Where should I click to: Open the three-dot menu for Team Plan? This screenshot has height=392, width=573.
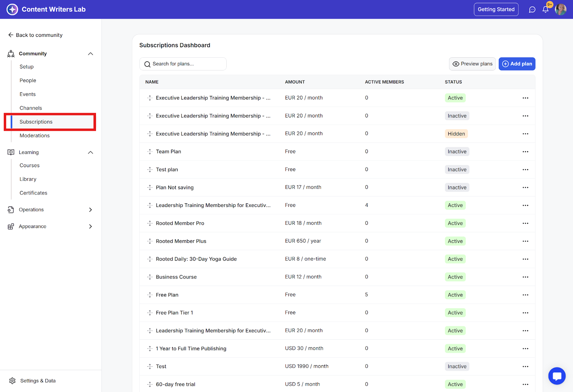(x=525, y=152)
